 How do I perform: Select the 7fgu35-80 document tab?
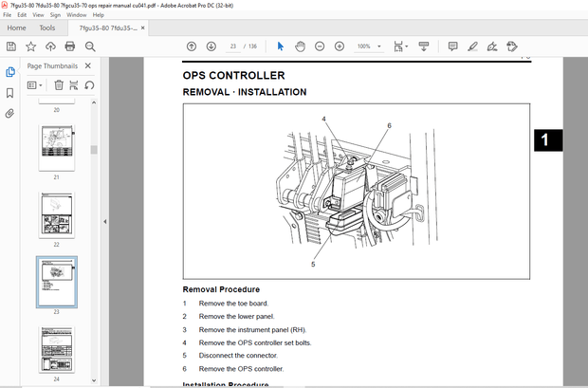click(108, 28)
